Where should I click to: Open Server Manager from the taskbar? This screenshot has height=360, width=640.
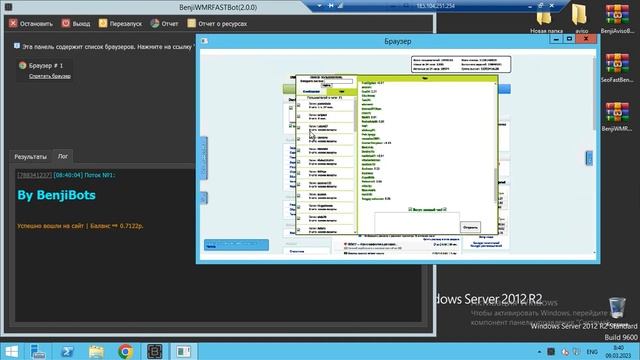(38, 351)
